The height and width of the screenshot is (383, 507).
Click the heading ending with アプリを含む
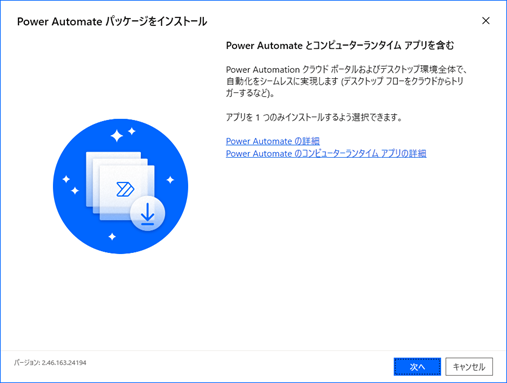(340, 45)
